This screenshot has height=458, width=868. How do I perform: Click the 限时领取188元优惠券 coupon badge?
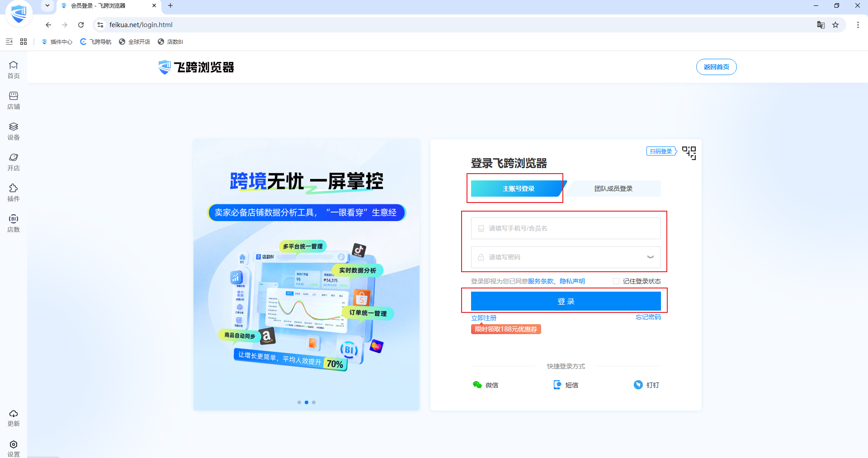point(506,329)
